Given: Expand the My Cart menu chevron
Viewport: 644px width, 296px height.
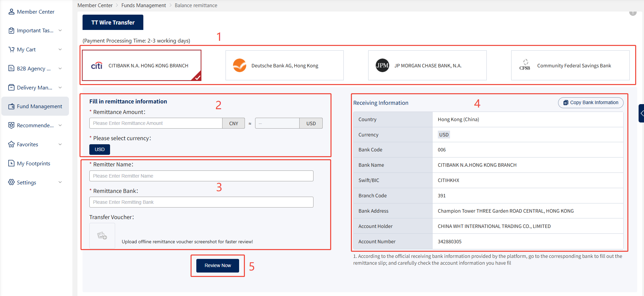Looking at the screenshot, I should (60, 49).
